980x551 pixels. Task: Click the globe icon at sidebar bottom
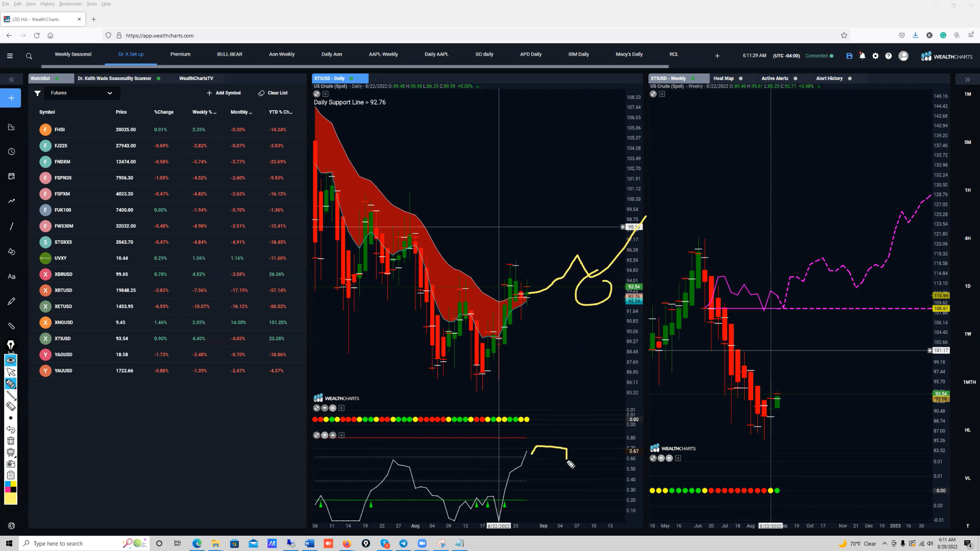coord(11,525)
